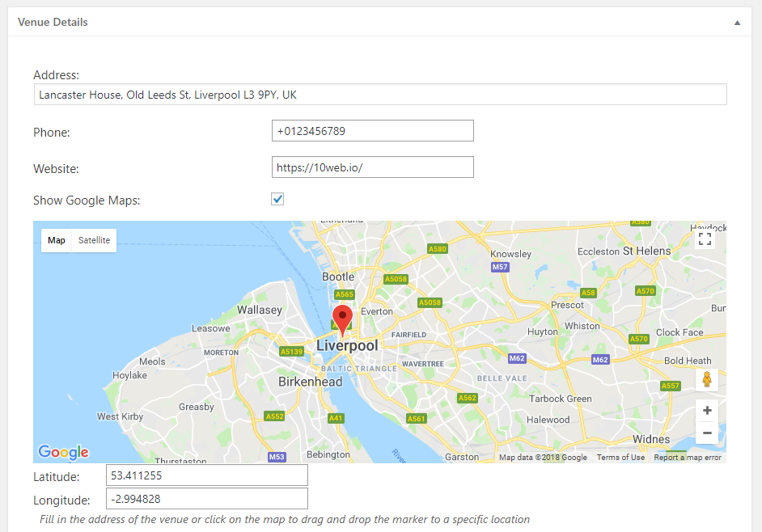Viewport: 762px width, 532px height.
Task: Click the Google logo on the map
Action: [64, 452]
